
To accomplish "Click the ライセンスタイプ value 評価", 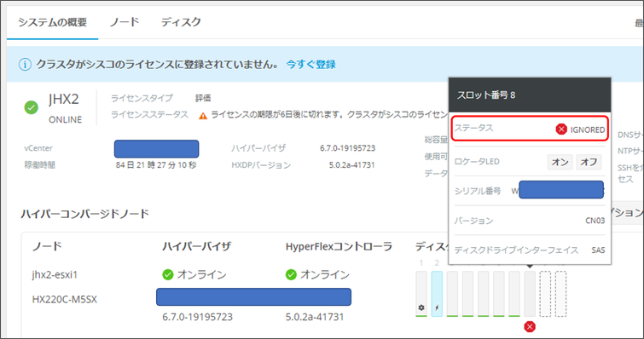I will [203, 99].
